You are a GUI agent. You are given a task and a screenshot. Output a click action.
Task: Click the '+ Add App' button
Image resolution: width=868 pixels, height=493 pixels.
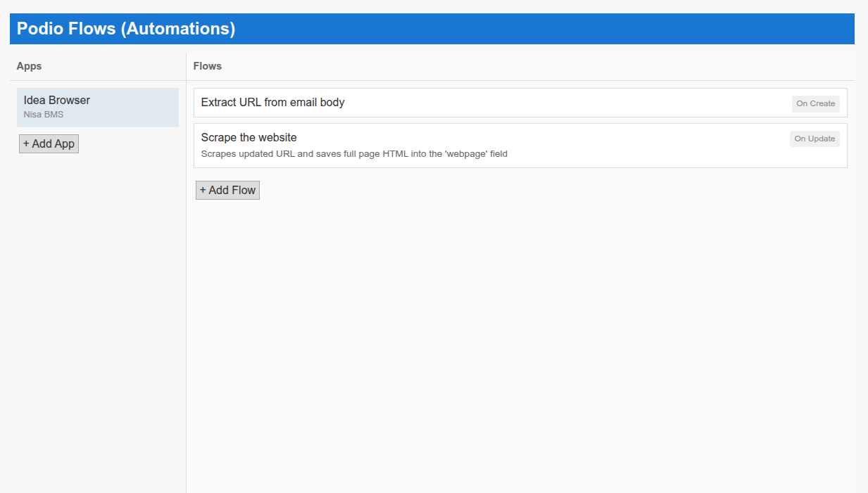(49, 143)
